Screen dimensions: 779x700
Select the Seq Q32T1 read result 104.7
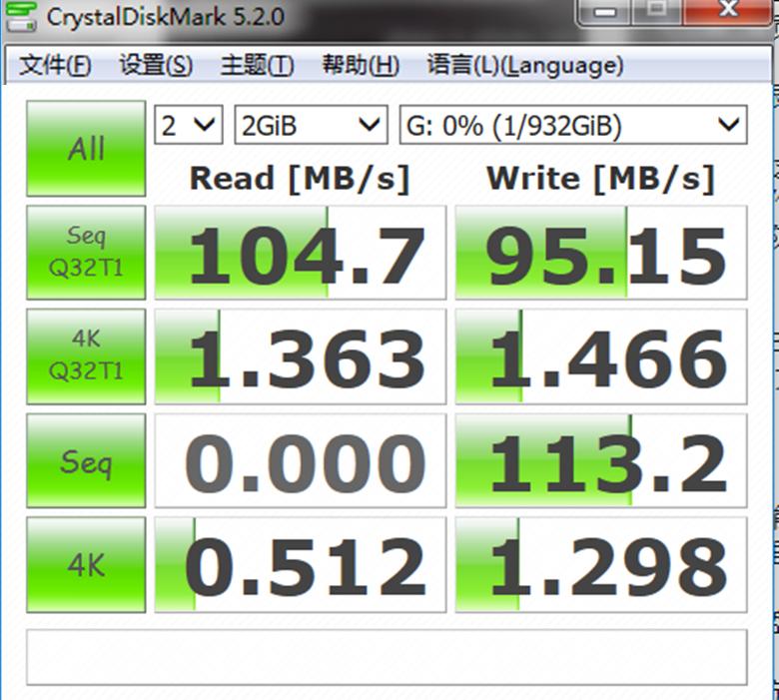[301, 253]
